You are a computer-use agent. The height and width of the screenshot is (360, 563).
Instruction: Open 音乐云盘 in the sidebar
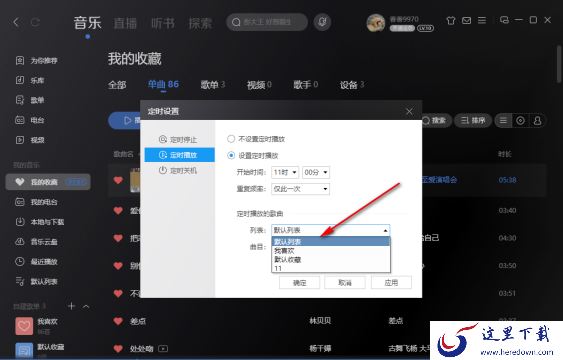pos(36,242)
